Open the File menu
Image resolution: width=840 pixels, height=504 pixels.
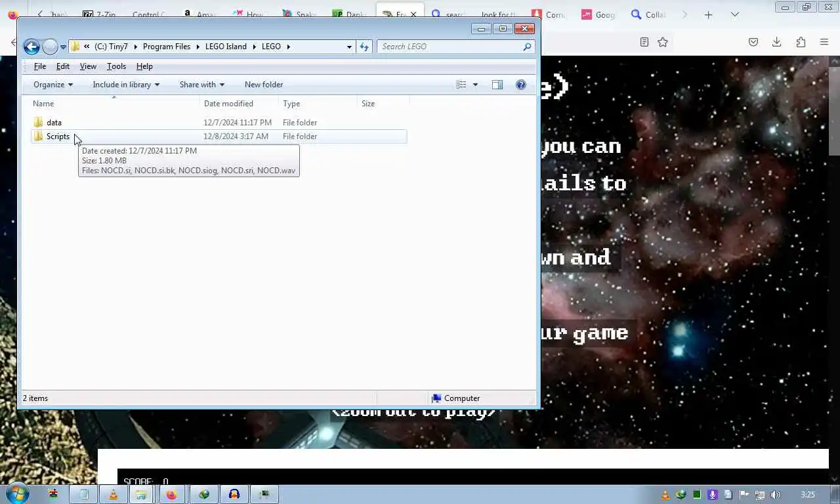pos(40,66)
